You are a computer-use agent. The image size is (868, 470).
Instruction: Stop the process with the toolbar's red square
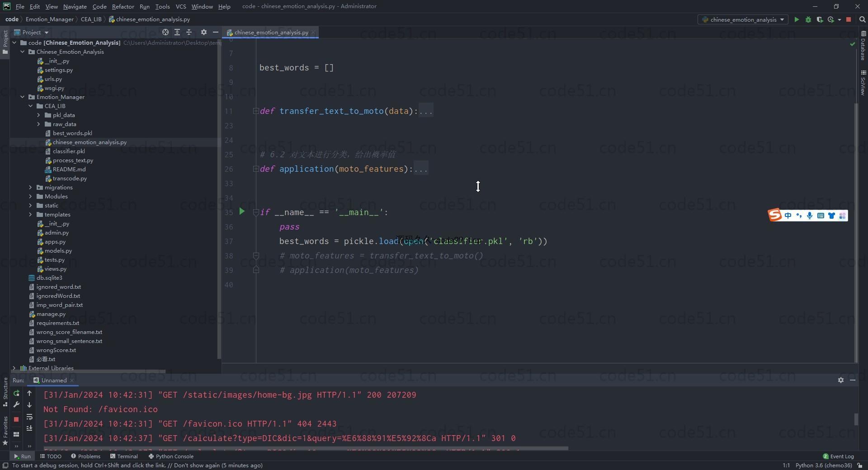coord(849,19)
